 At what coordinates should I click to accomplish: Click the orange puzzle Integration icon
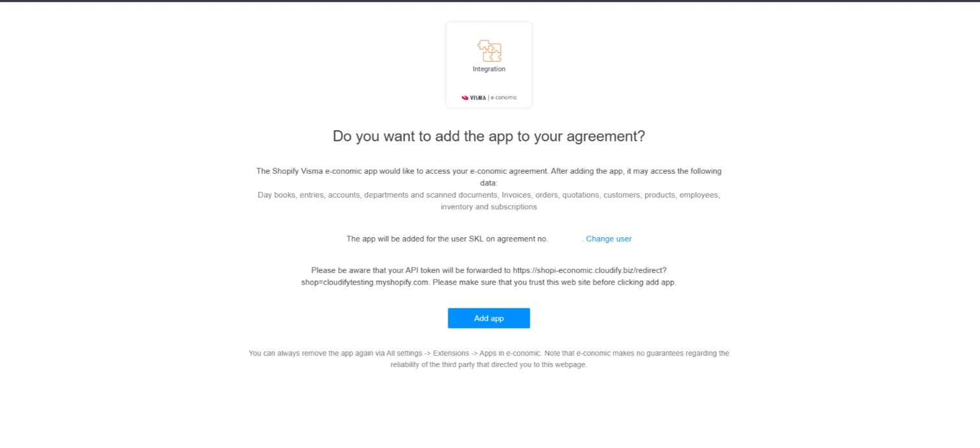(x=489, y=51)
